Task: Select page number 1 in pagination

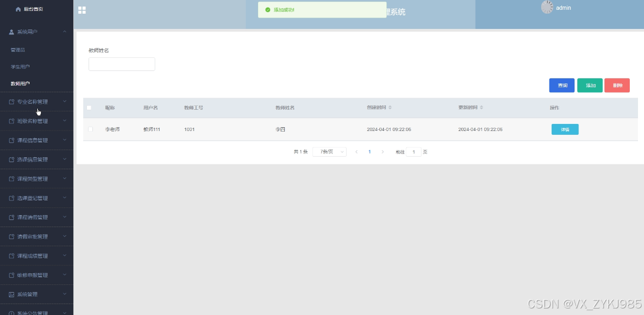Action: tap(370, 152)
